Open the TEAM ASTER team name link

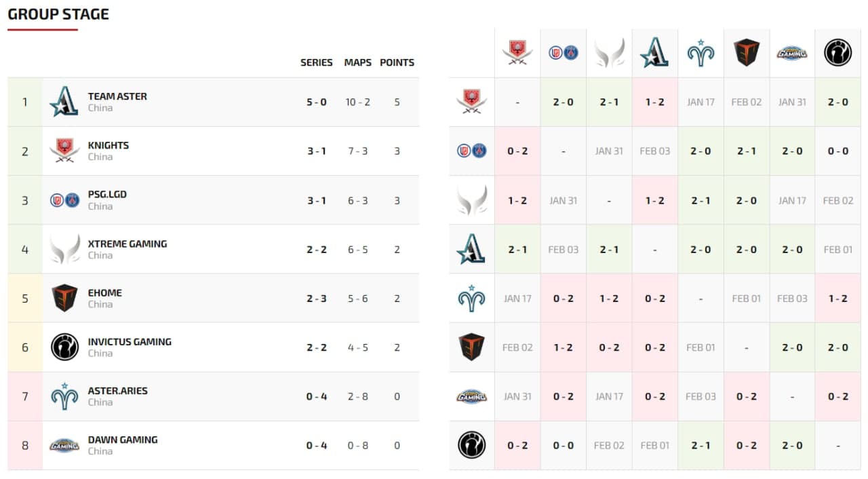(x=117, y=96)
